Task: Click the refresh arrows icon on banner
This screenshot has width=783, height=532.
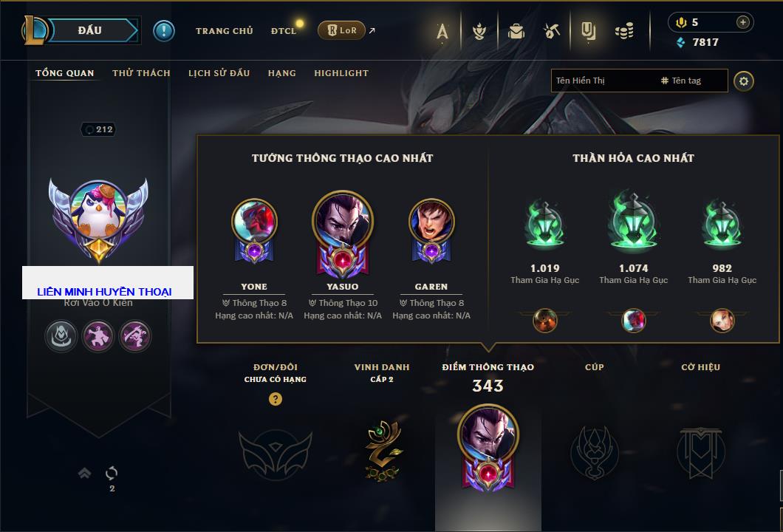Action: 112,473
